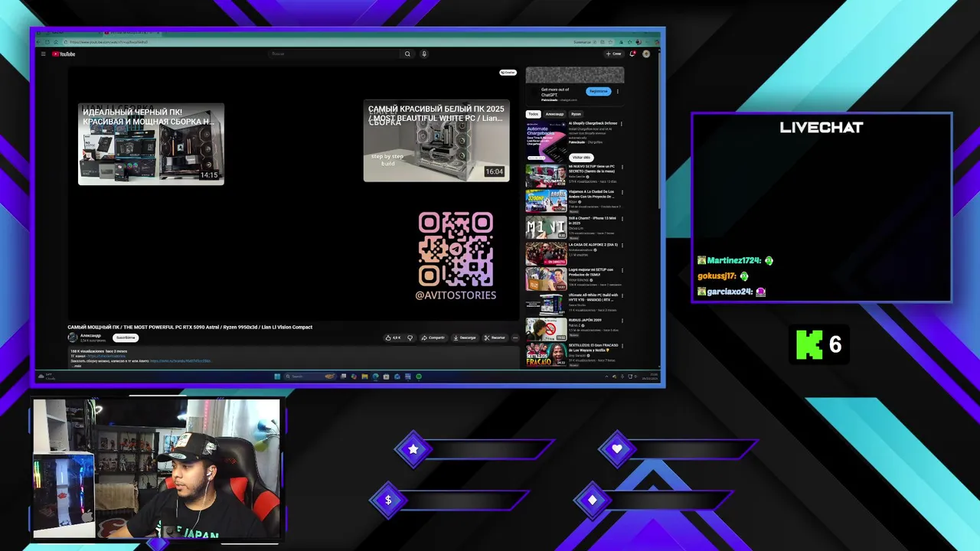Click the video title text below player

point(190,327)
